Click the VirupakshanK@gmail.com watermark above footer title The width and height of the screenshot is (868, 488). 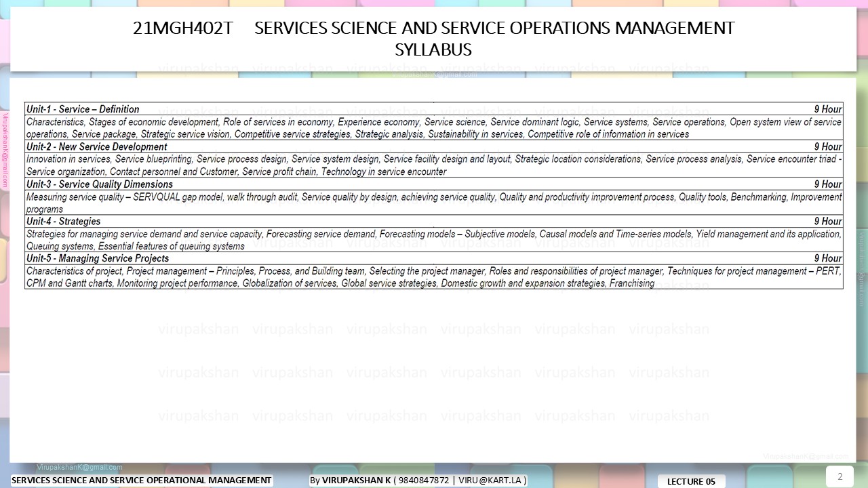tap(79, 467)
